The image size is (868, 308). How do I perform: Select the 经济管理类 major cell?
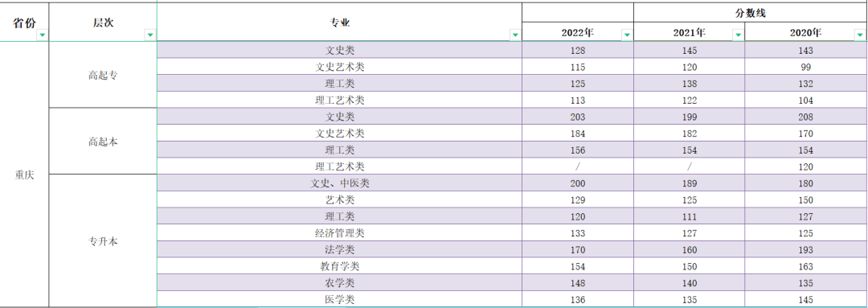pos(340,233)
